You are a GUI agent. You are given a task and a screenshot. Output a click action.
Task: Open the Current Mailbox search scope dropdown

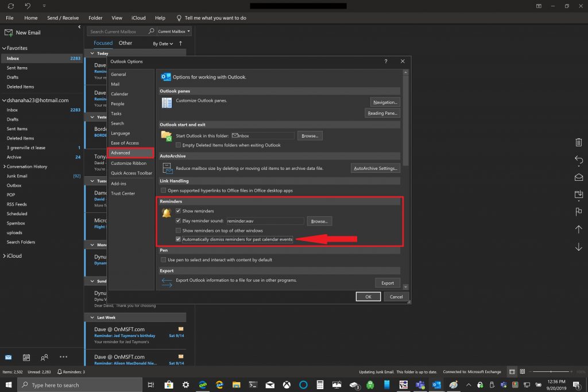(x=172, y=31)
